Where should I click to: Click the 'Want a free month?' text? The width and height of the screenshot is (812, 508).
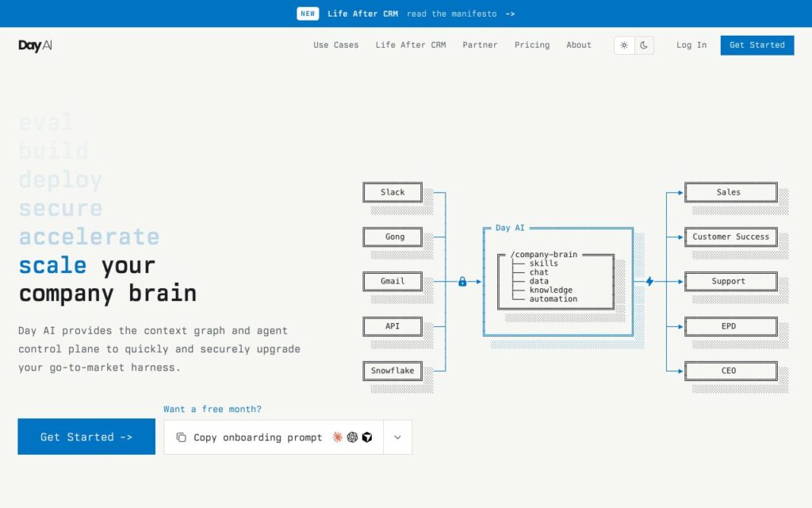(x=213, y=409)
